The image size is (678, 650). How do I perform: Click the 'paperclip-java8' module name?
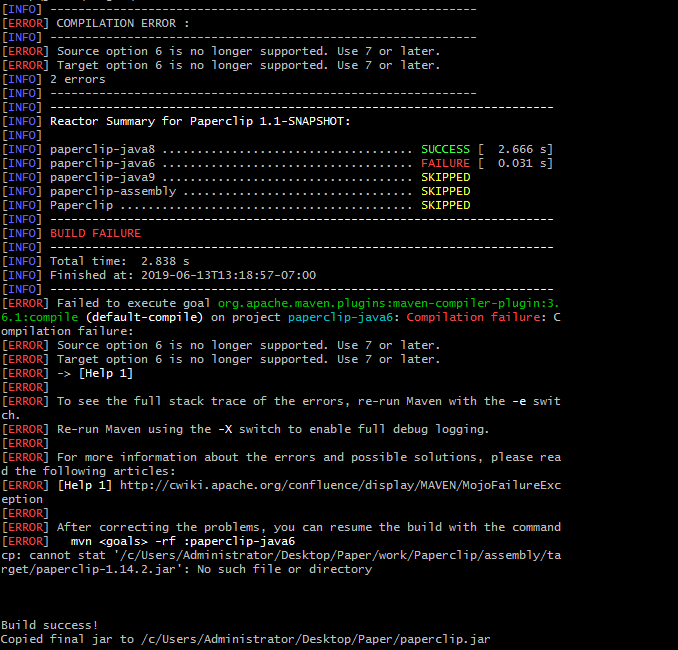coord(102,150)
